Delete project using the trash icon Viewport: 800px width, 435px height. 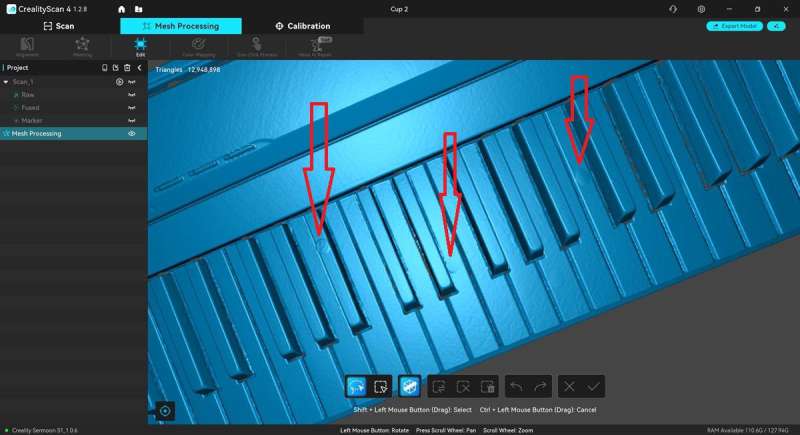(127, 67)
